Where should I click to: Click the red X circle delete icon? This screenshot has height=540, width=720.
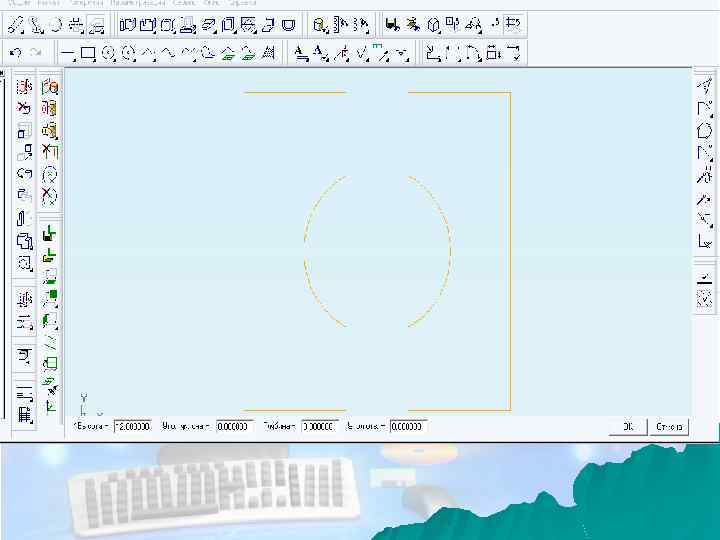click(x=50, y=197)
